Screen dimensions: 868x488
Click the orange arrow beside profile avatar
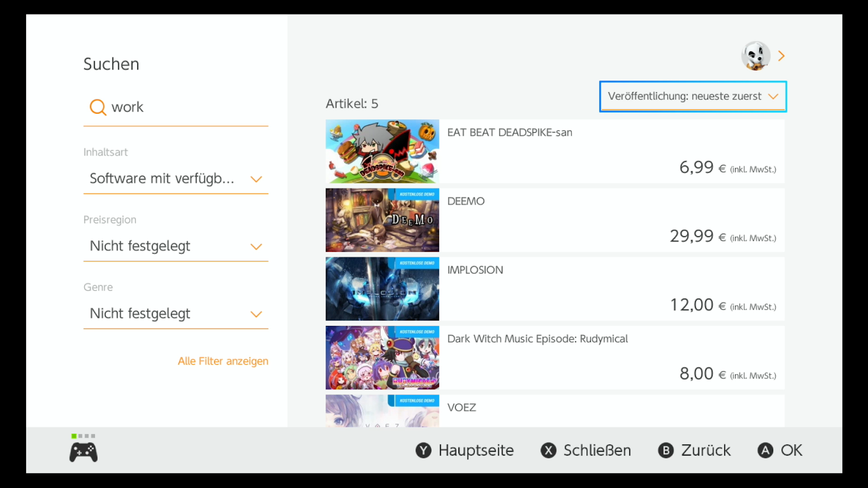[x=781, y=56]
